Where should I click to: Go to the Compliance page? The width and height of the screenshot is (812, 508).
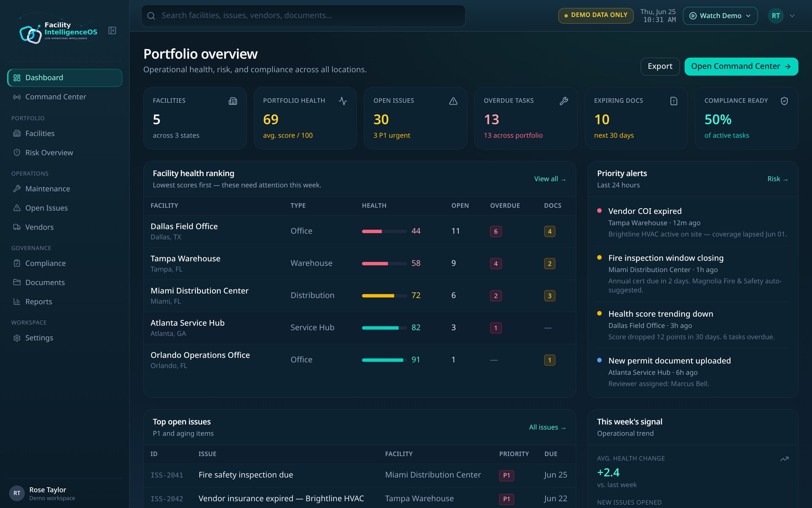coord(65,263)
